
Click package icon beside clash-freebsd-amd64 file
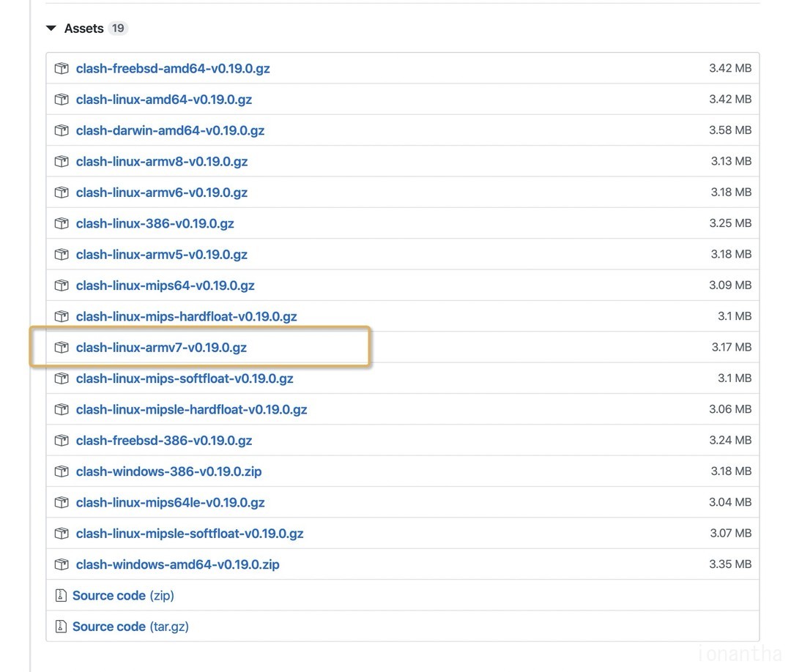tap(62, 69)
